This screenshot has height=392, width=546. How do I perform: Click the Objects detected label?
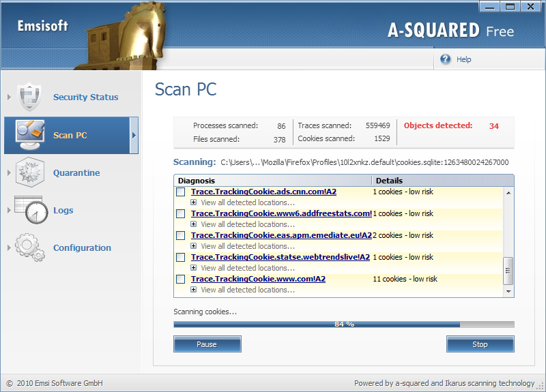pos(438,125)
